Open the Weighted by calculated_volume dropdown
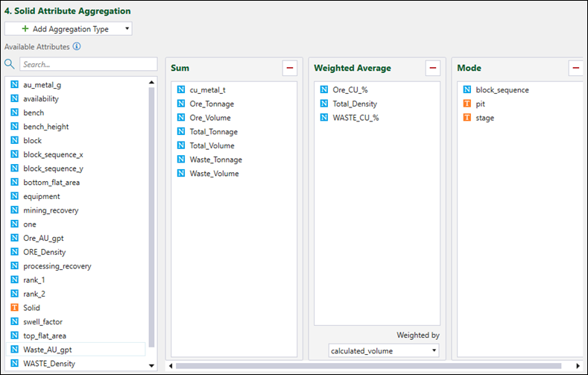Image resolution: width=588 pixels, height=375 pixels. tap(384, 350)
